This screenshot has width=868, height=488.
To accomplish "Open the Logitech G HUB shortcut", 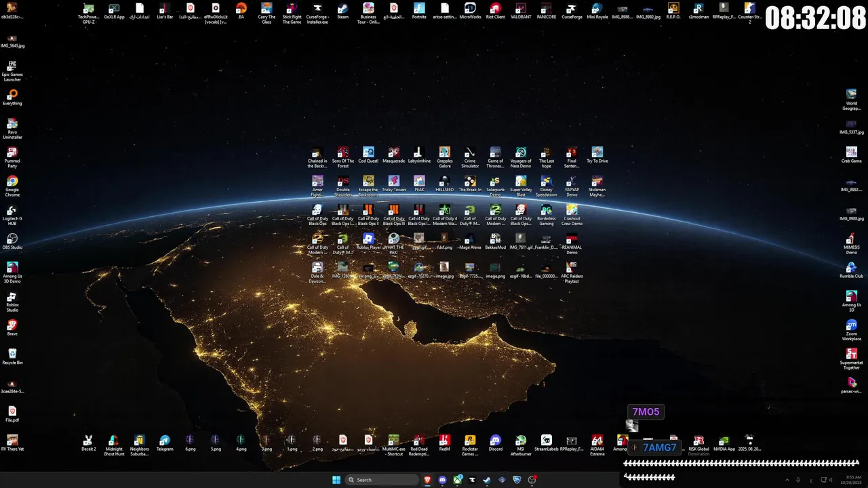I will (x=12, y=216).
